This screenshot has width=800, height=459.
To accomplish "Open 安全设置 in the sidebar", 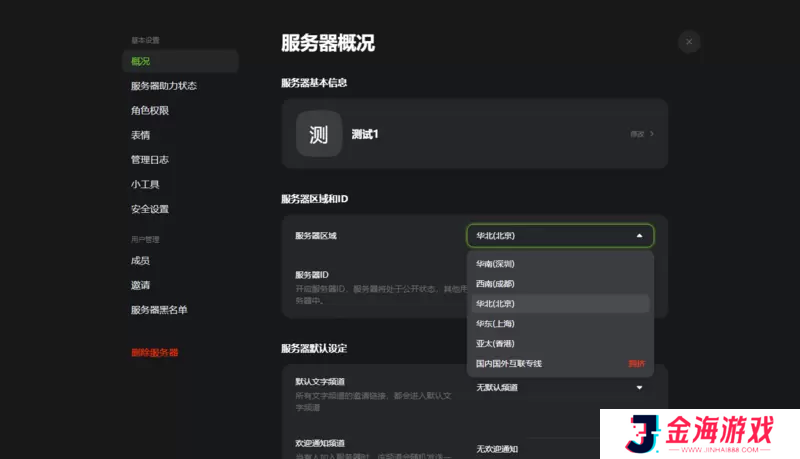I will pos(150,209).
